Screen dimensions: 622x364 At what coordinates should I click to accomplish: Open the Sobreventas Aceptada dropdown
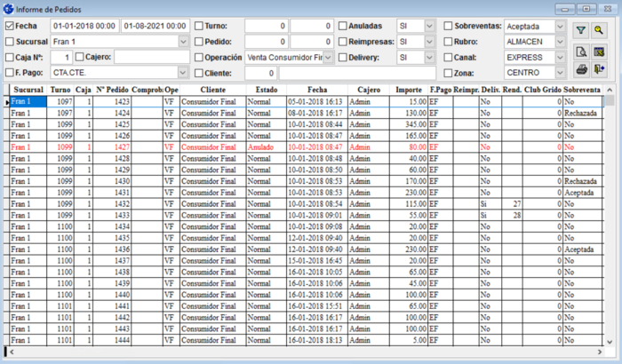pyautogui.click(x=560, y=26)
